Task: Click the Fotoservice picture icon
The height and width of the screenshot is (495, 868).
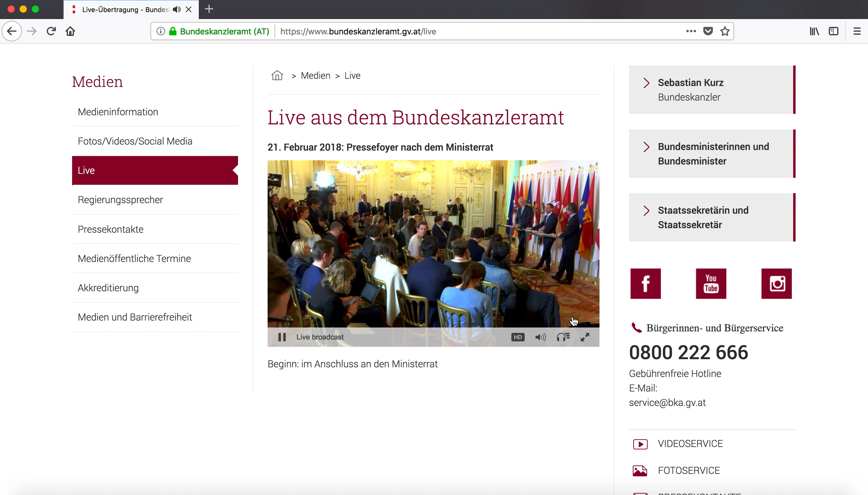Action: point(640,471)
